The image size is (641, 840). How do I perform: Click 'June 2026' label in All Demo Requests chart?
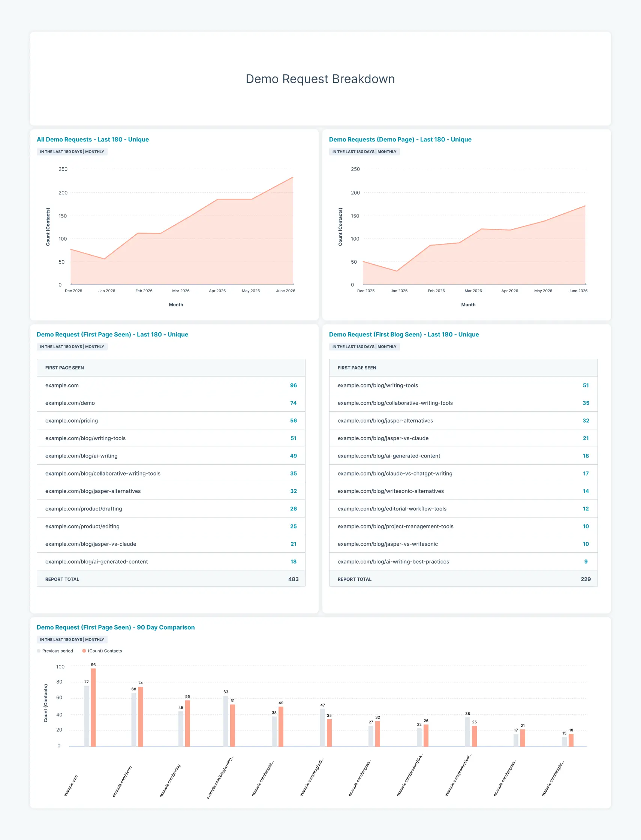[286, 291]
